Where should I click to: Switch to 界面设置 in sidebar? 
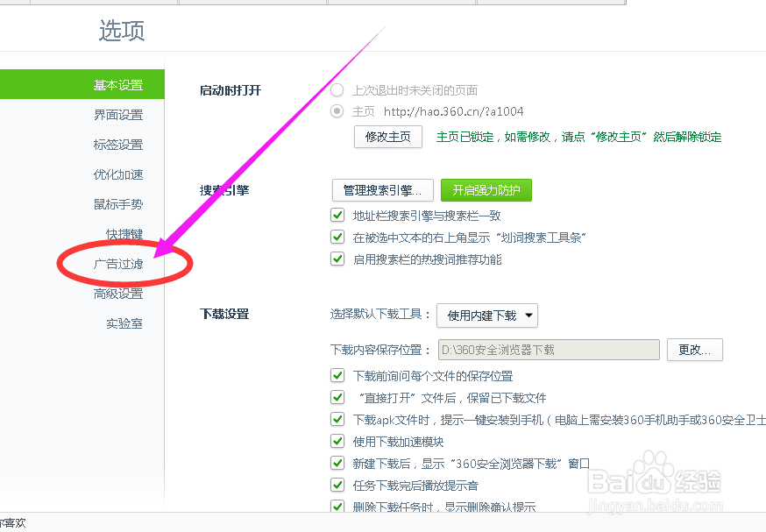118,115
